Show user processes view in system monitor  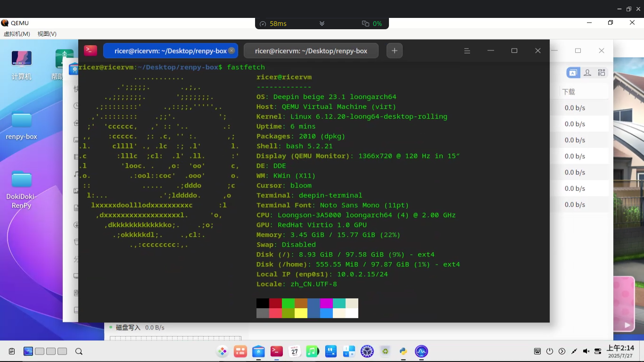587,73
